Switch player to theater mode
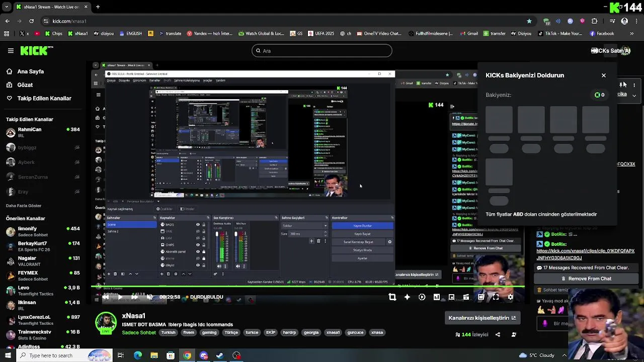 click(481, 297)
